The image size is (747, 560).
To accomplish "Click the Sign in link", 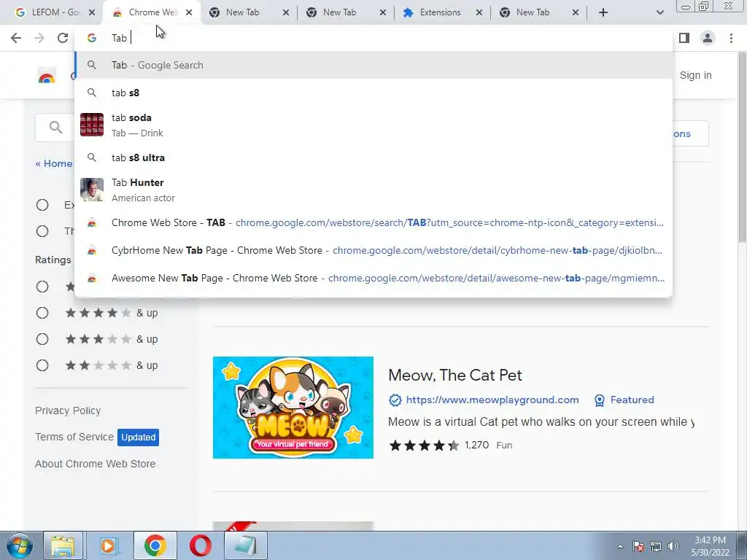I will tap(695, 75).
